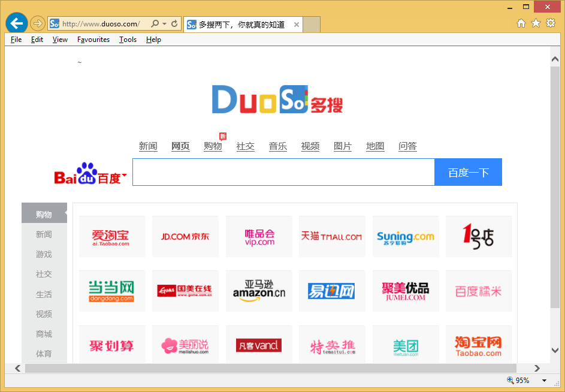This screenshot has height=392, width=565.
Task: Select the 社交 sidebar category
Action: coord(44,274)
